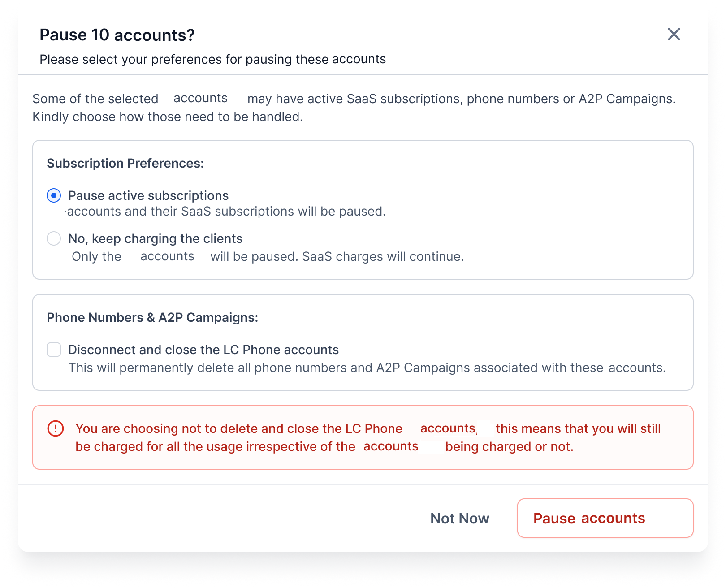
Task: Confirm with the red Pause accounts button
Action: click(605, 518)
